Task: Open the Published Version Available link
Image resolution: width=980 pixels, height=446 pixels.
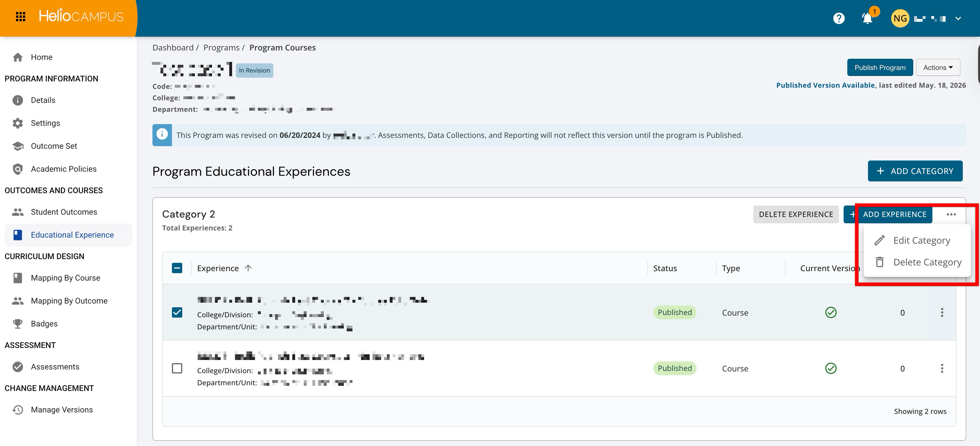Action: click(x=825, y=85)
